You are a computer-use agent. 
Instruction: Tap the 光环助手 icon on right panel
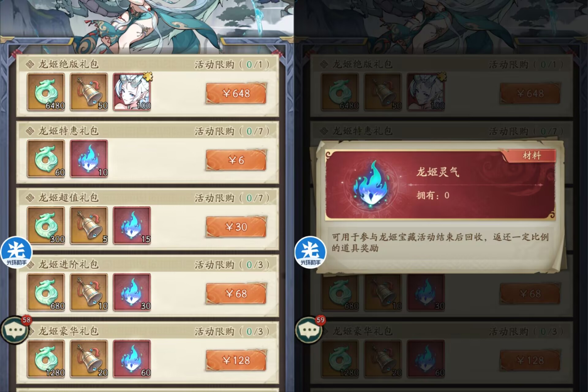pos(311,252)
